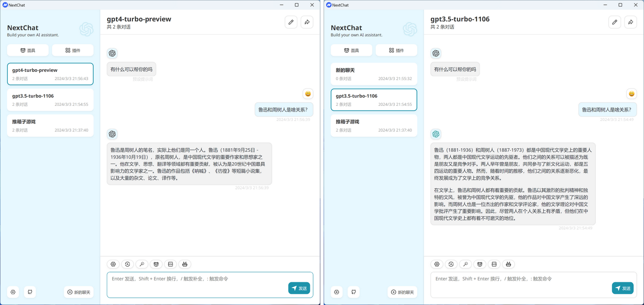
Task: Open the GitHub repository icon in sidebar
Action: click(30, 292)
